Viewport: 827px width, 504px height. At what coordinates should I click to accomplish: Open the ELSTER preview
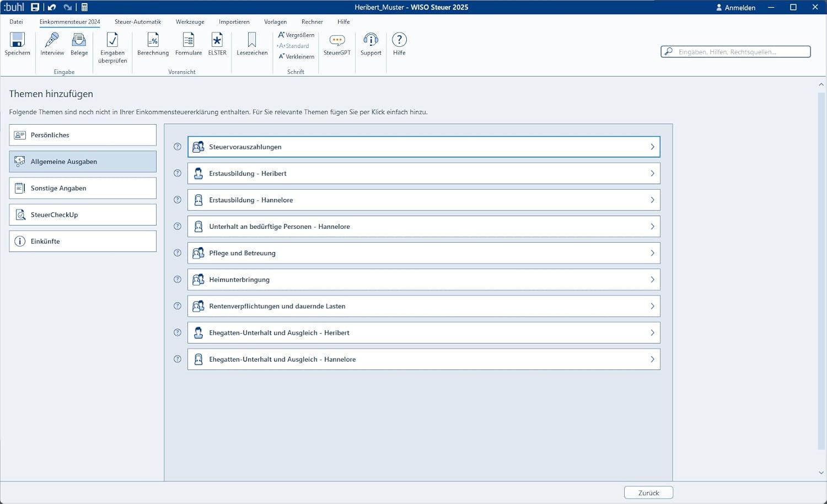pyautogui.click(x=217, y=44)
